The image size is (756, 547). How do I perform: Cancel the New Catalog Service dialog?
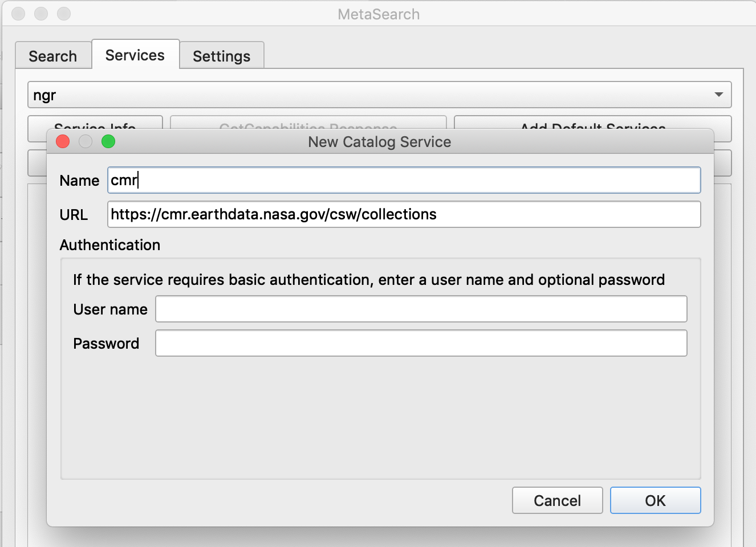pos(556,500)
